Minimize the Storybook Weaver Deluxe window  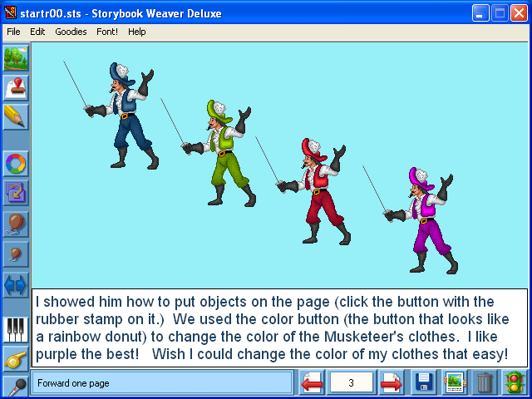[480, 13]
